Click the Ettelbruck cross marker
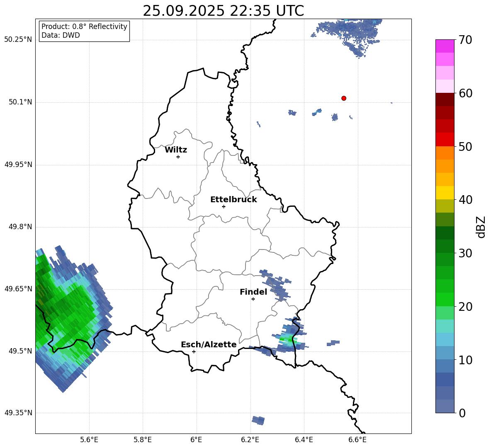This screenshot has width=491, height=448. click(x=224, y=206)
